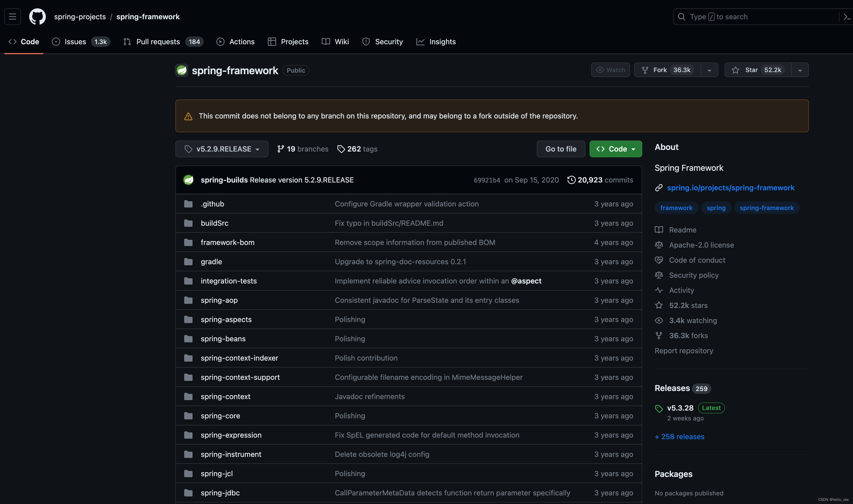This screenshot has height=504, width=853.
Task: Click the folder icon for spring-core
Action: coord(188,416)
